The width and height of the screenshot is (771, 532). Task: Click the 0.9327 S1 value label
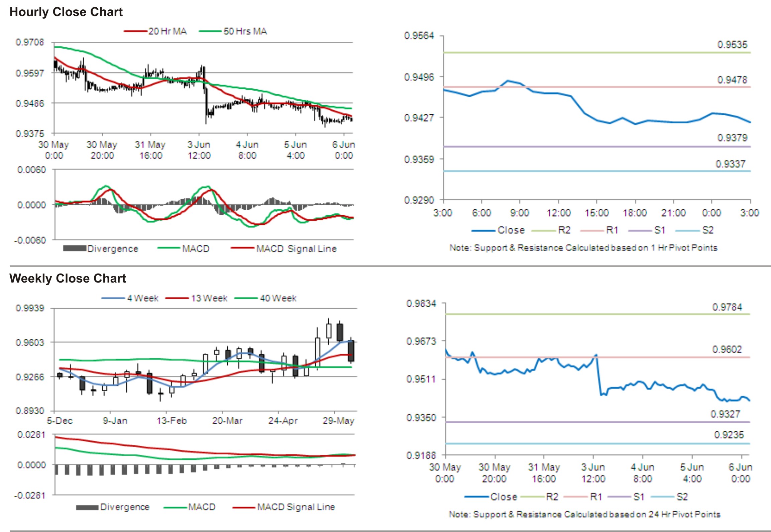(x=725, y=414)
